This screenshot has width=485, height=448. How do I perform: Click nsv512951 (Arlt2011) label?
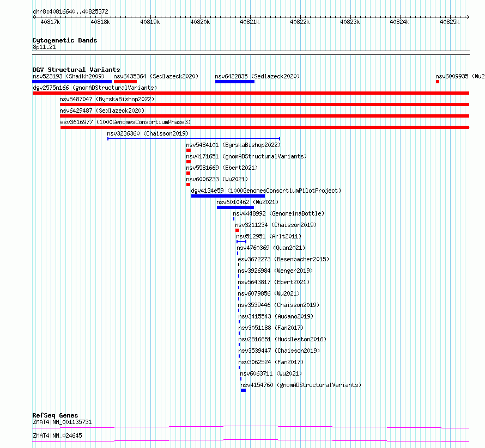click(x=269, y=236)
